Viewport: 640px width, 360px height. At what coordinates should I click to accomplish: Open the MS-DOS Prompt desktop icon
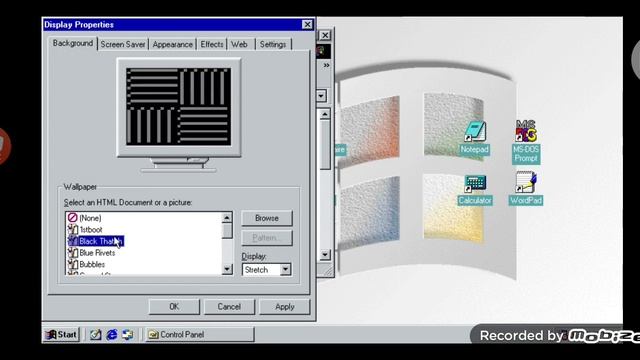(526, 142)
